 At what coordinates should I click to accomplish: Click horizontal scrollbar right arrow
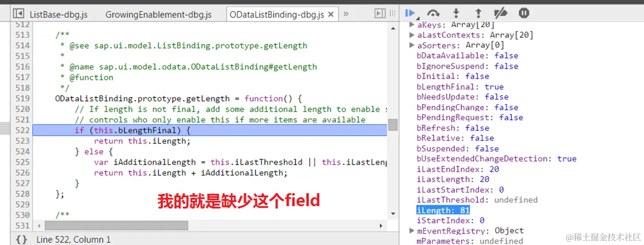pyautogui.click(x=381, y=226)
